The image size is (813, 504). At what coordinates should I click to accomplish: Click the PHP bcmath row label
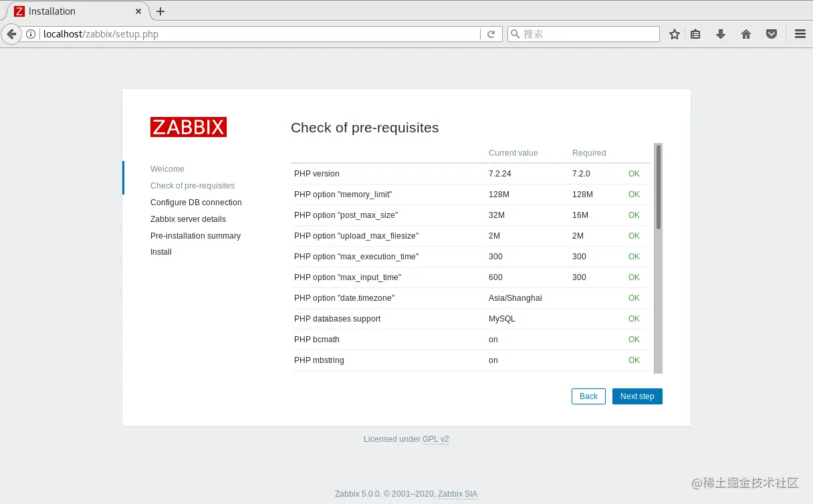click(317, 340)
